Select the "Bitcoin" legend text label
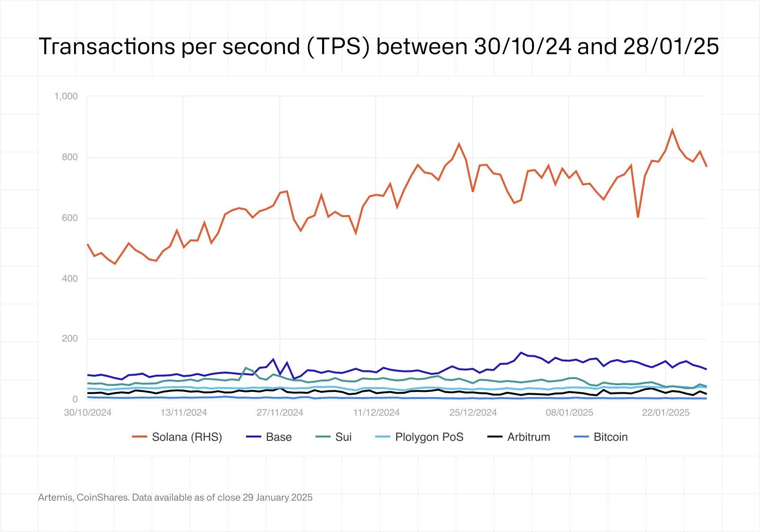 [611, 437]
